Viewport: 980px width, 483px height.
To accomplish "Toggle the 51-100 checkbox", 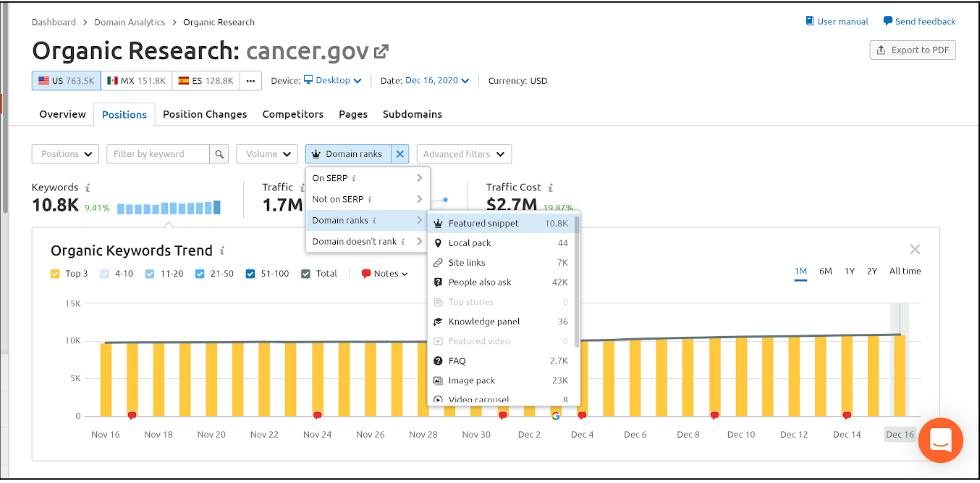I will [x=250, y=274].
